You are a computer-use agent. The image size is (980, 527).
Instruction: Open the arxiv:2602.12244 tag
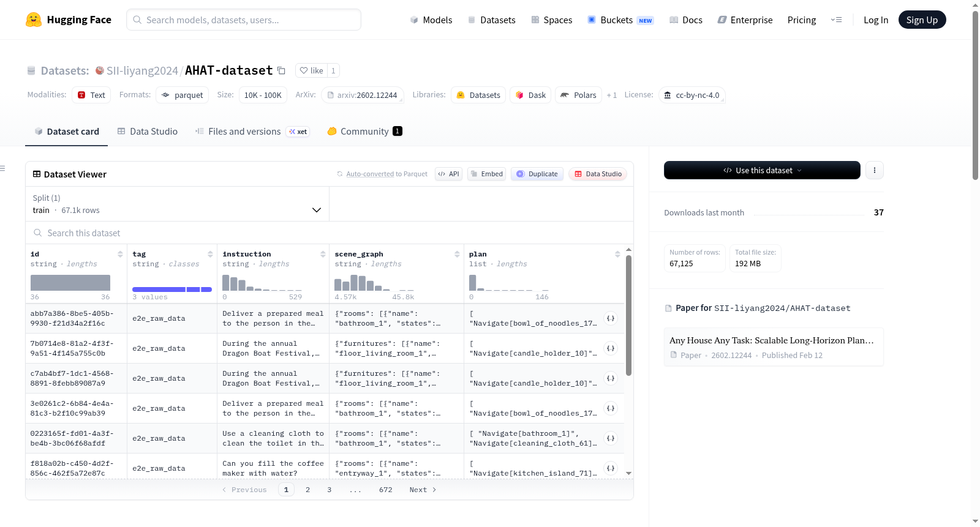[363, 95]
